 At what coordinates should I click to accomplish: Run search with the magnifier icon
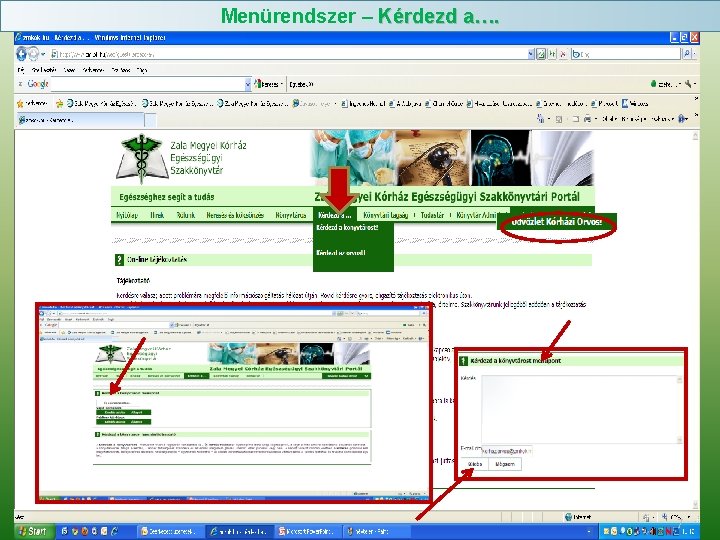point(687,54)
